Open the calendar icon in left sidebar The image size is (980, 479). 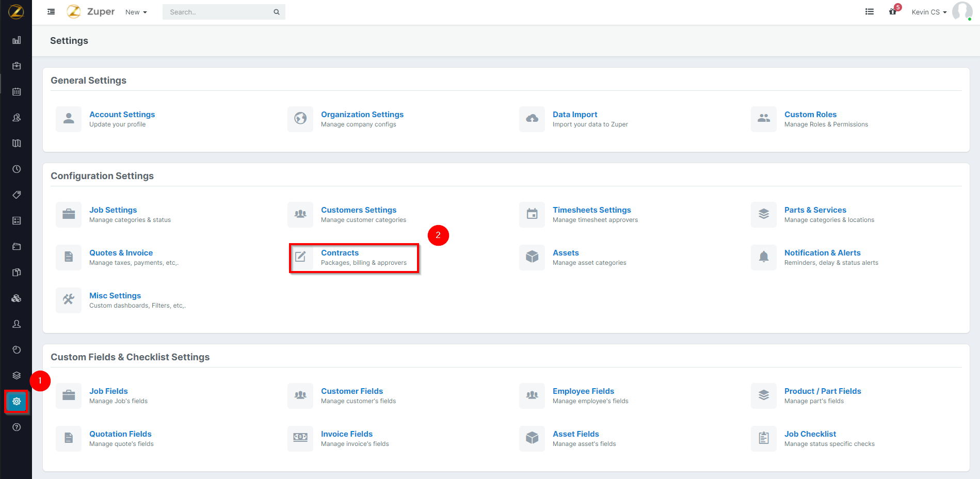17,92
